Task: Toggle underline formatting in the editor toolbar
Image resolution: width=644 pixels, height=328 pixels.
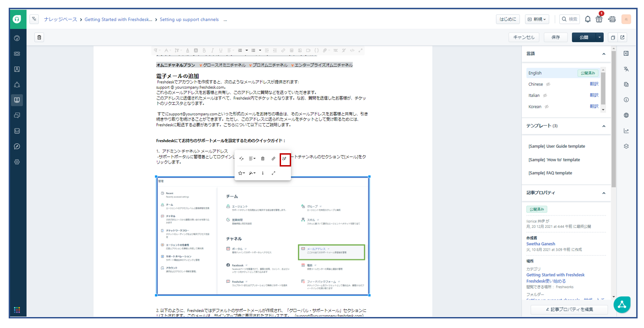Action: [221, 50]
